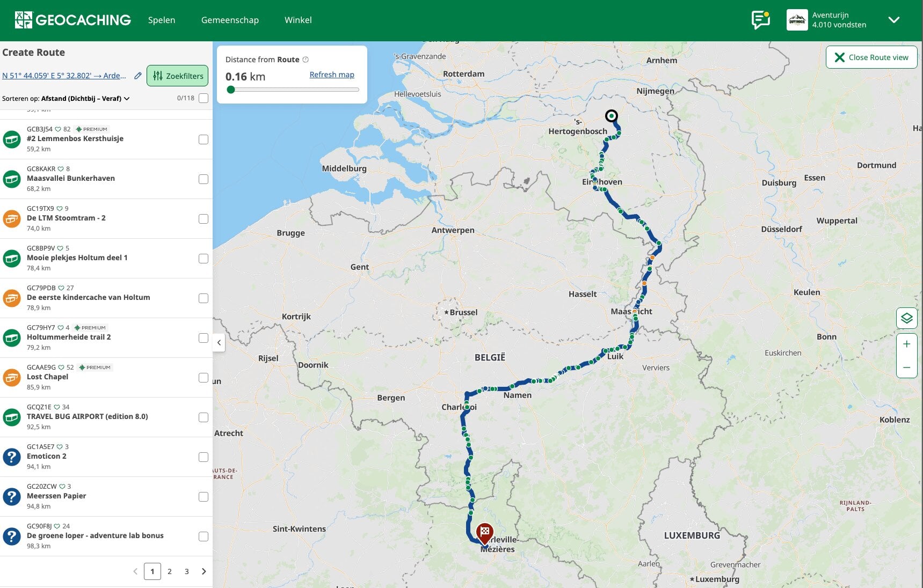This screenshot has height=588, width=923.
Task: Select De groene loper checkbox
Action: [204, 536]
